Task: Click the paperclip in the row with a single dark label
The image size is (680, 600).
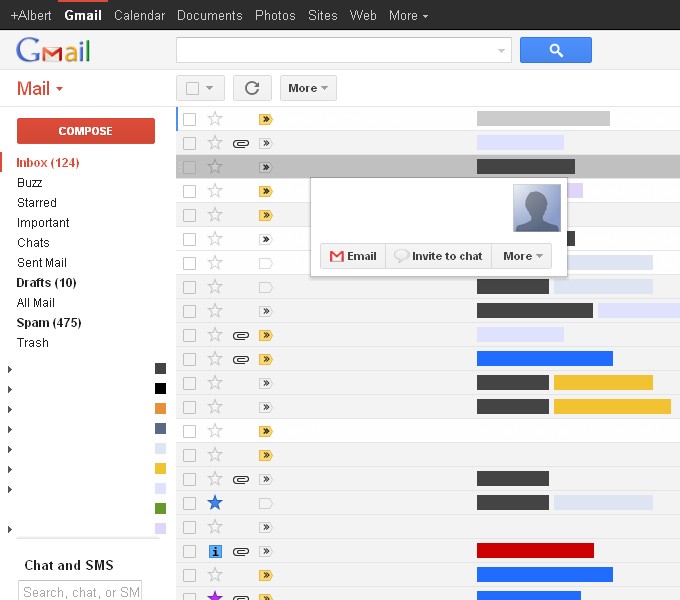Action: coord(241,479)
